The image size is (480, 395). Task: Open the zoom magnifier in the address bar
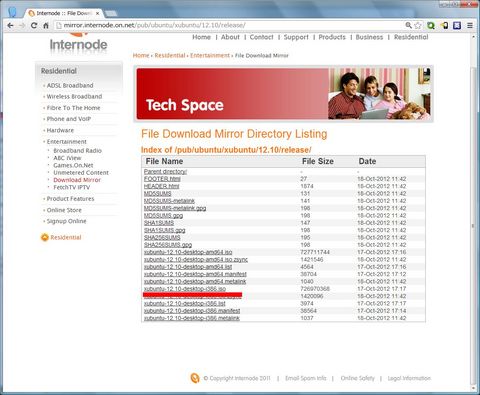point(409,25)
